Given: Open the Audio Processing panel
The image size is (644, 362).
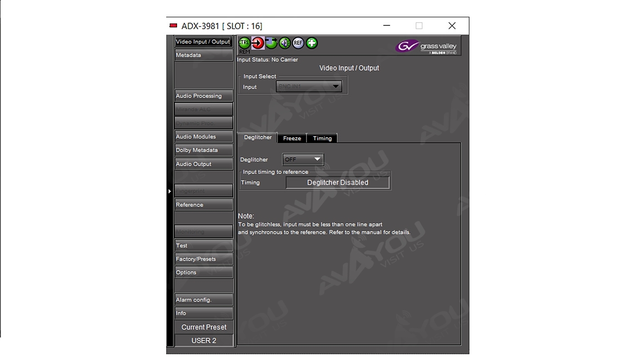Looking at the screenshot, I should click(x=204, y=96).
